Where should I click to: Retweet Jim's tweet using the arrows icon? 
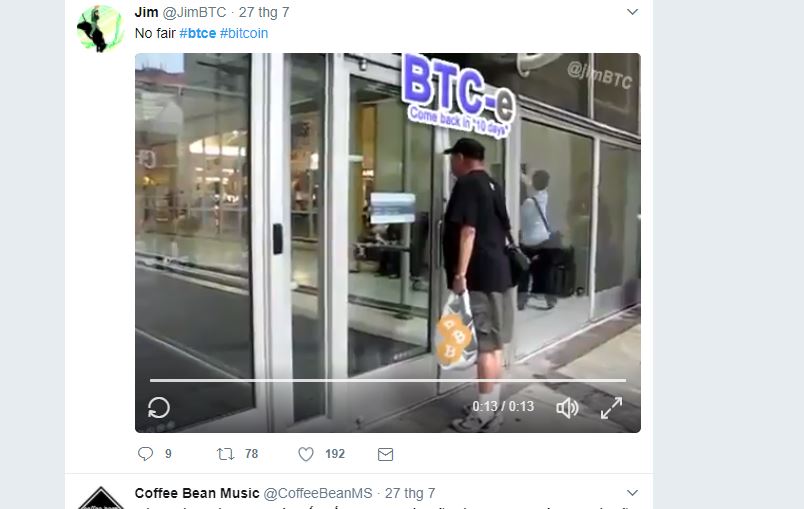pyautogui.click(x=226, y=454)
